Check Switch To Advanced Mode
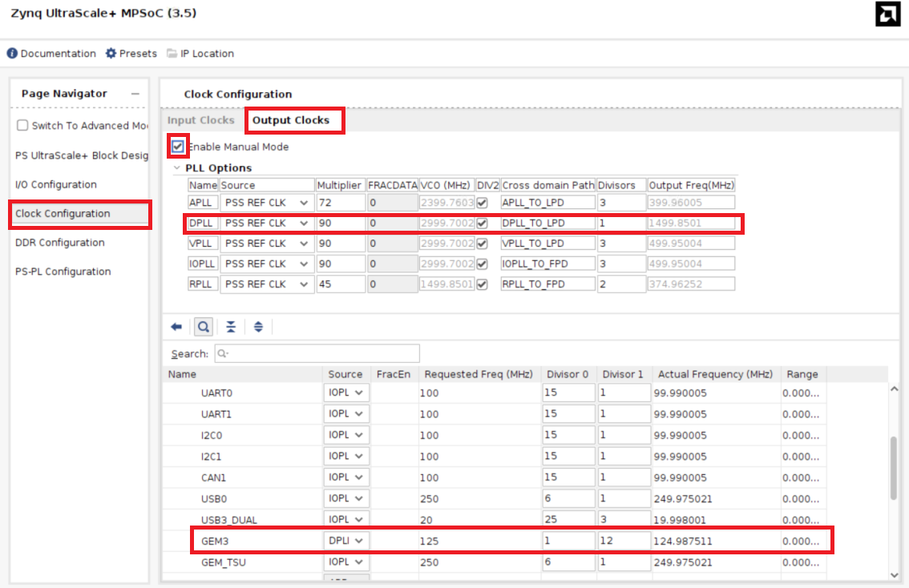 pyautogui.click(x=22, y=125)
